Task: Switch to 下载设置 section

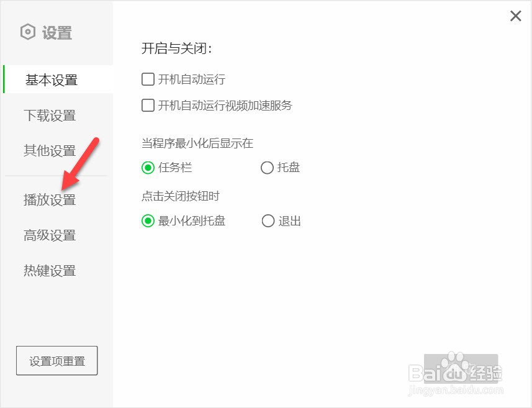Action: [50, 116]
